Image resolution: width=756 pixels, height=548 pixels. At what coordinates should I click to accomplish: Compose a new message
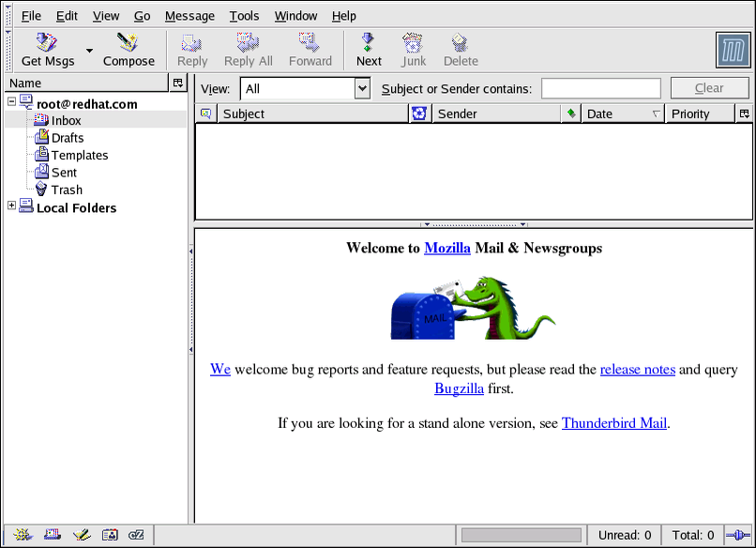tap(129, 50)
